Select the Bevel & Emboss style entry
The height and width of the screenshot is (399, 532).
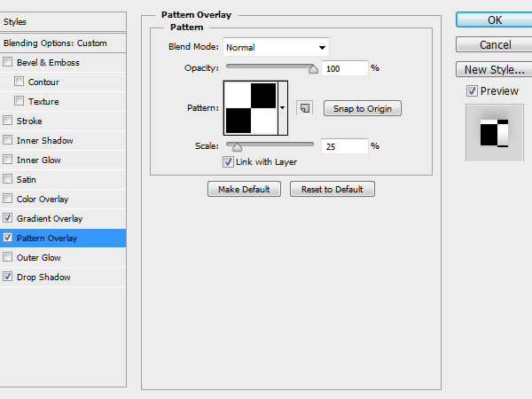(63, 62)
